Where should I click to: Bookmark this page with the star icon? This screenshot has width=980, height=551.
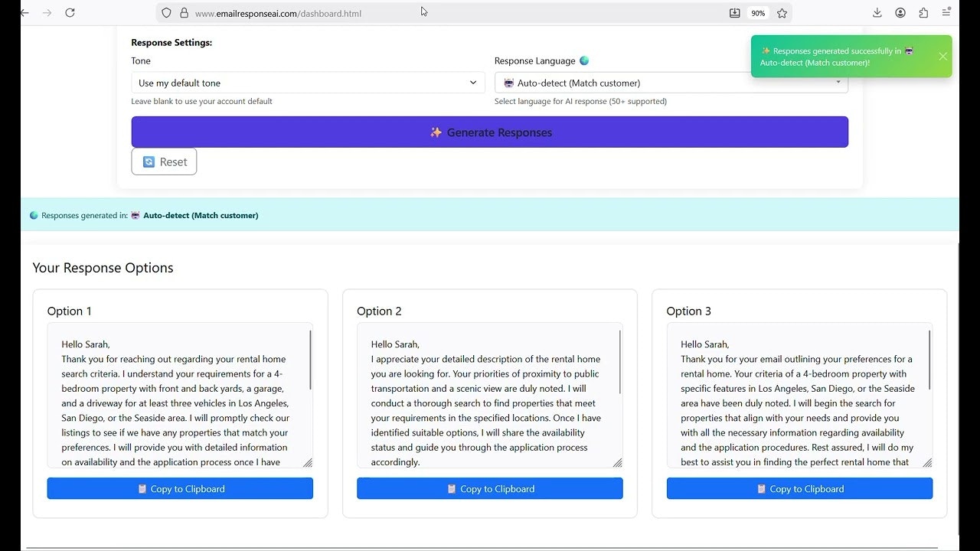click(x=782, y=13)
